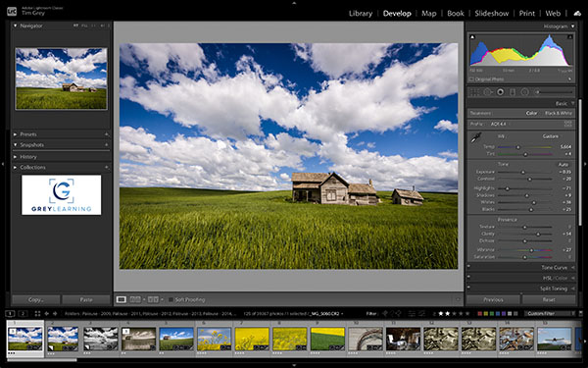Collapse the Basic panel

tap(572, 103)
